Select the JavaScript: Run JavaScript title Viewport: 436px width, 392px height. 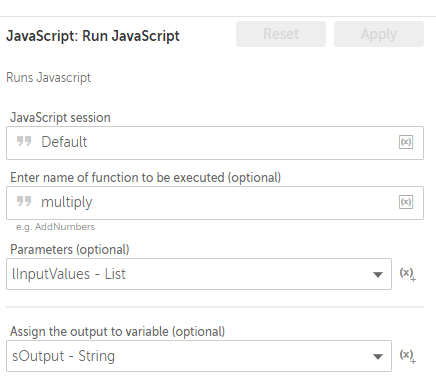[93, 36]
